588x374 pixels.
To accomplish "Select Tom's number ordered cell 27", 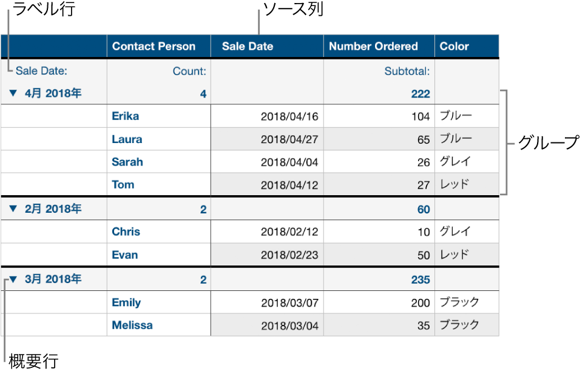I will [x=423, y=185].
